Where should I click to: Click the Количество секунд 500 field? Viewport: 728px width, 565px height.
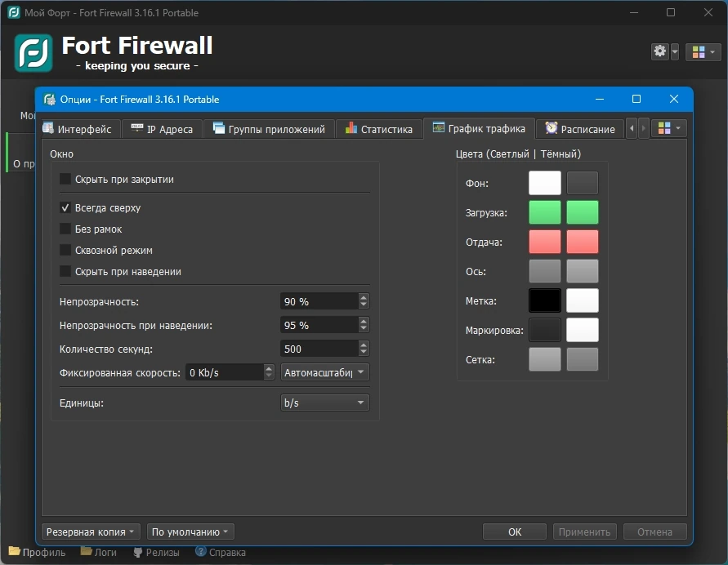pos(319,349)
